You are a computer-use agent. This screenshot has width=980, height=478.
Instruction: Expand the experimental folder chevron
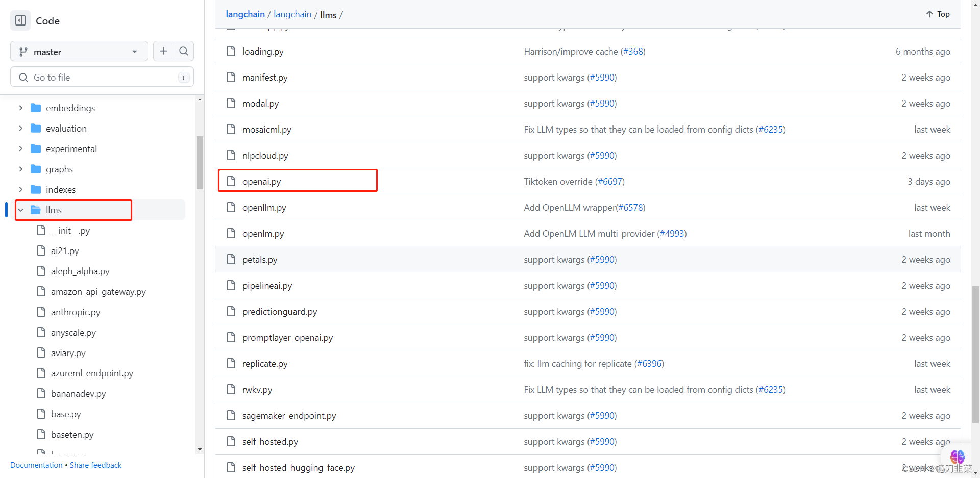[x=20, y=148]
